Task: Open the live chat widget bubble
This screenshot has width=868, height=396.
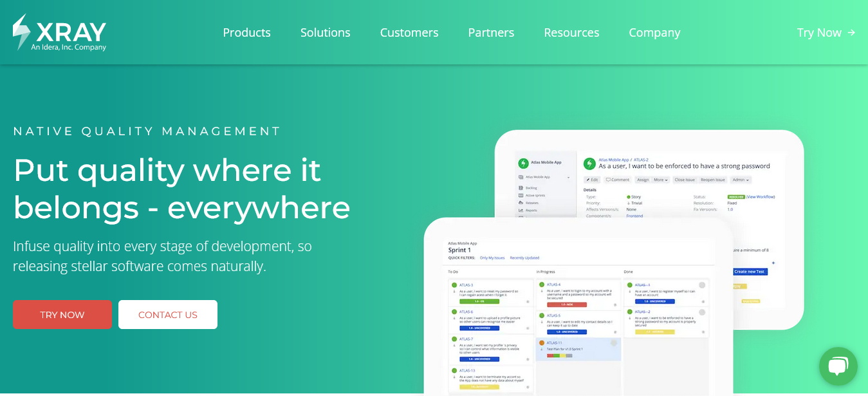Action: (x=838, y=366)
